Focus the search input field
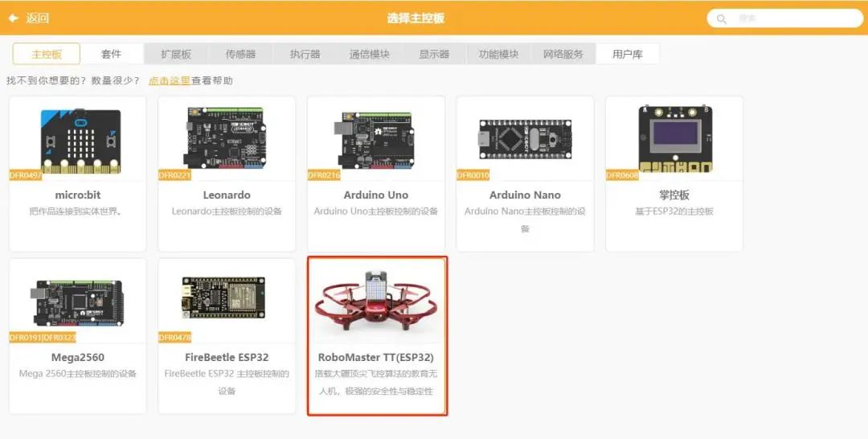Image resolution: width=868 pixels, height=439 pixels. (785, 18)
